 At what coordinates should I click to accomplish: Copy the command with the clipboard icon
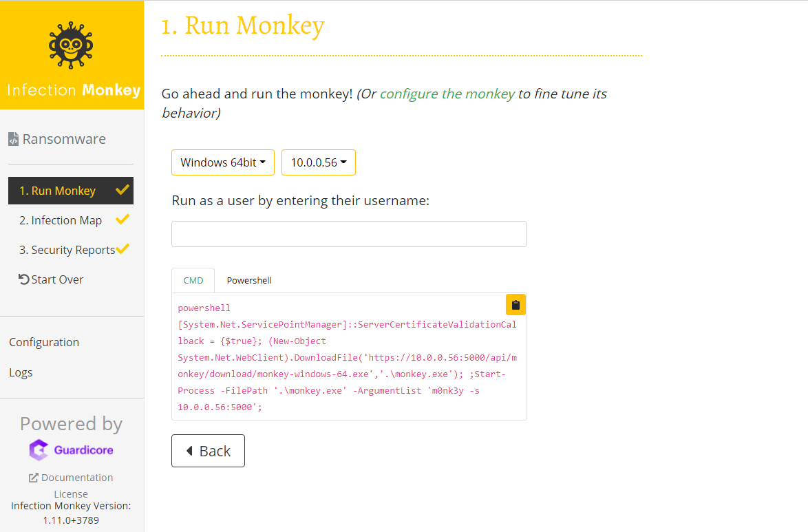tap(515, 305)
